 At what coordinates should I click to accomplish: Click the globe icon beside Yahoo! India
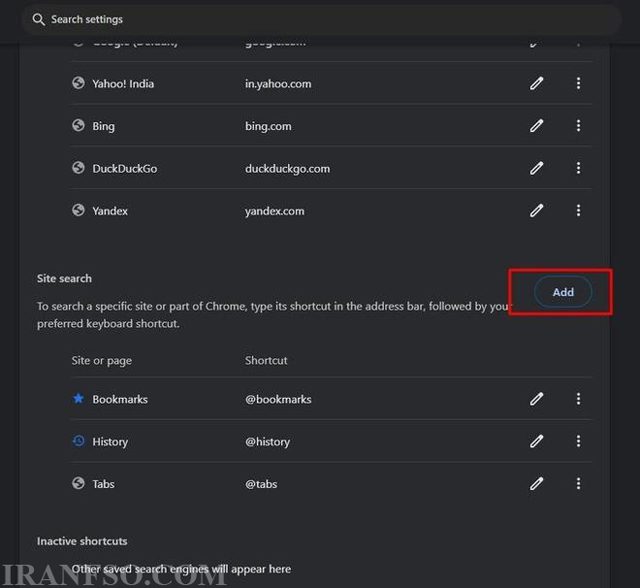point(78,83)
